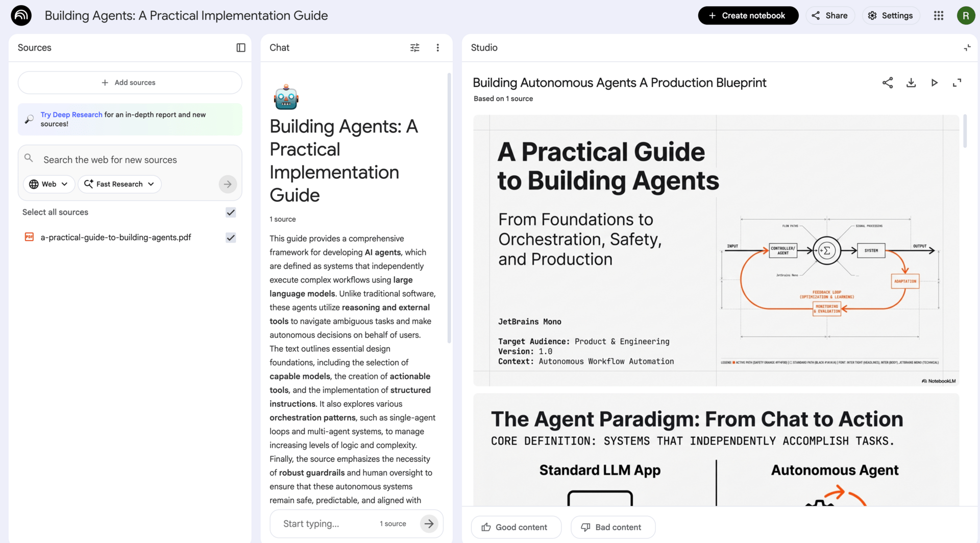Open the chat more options menu
Screen dimensions: 980x543
click(437, 48)
